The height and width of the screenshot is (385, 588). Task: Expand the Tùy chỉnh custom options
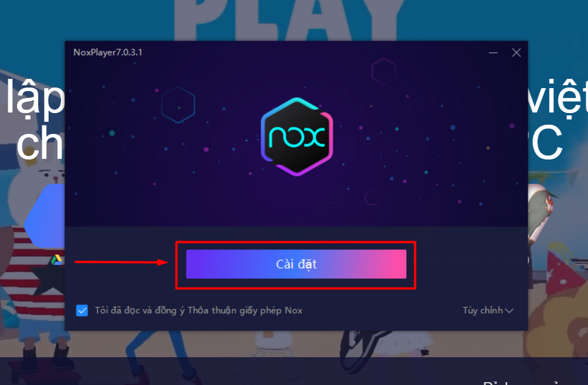click(488, 310)
